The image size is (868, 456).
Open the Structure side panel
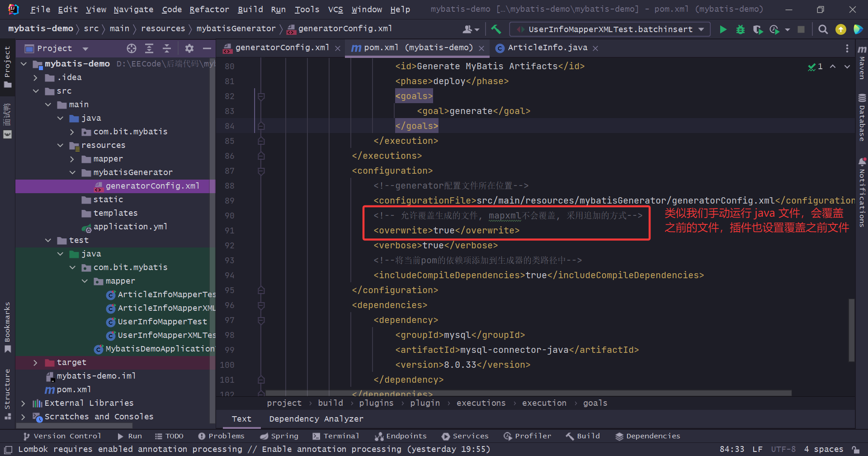coord(7,394)
